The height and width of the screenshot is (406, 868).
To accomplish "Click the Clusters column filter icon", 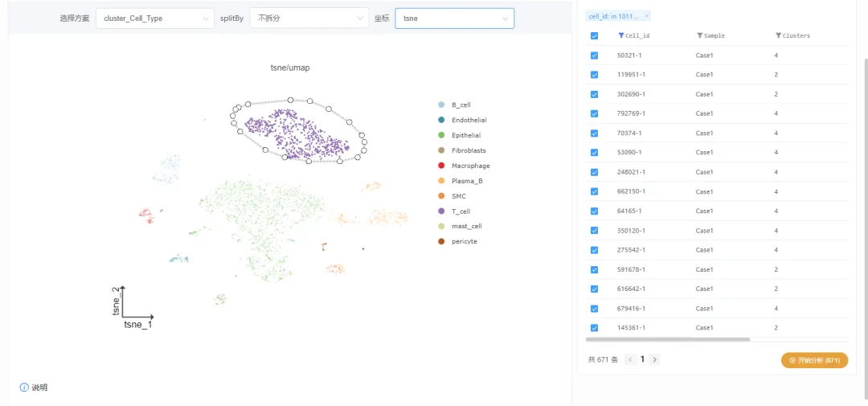I will pos(778,35).
